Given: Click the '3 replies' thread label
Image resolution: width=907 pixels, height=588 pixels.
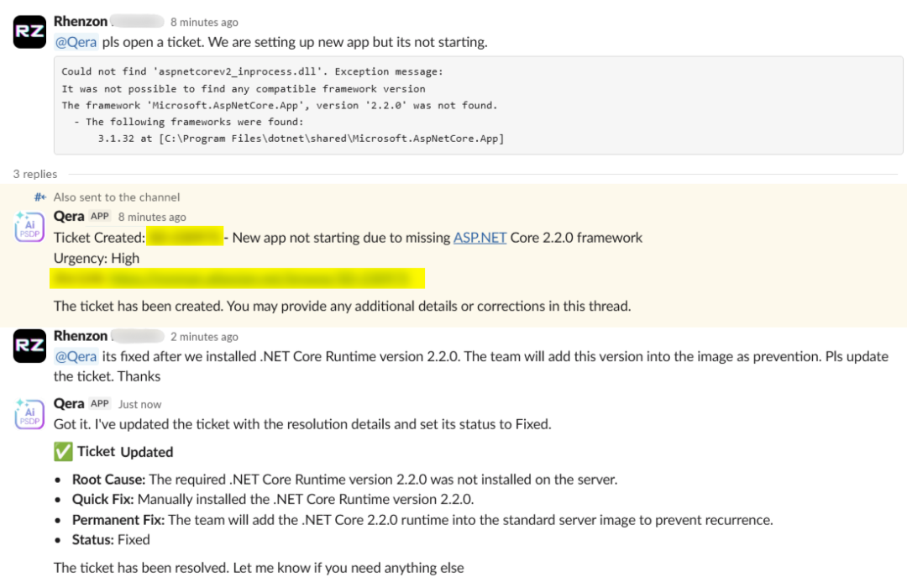Looking at the screenshot, I should (x=35, y=174).
